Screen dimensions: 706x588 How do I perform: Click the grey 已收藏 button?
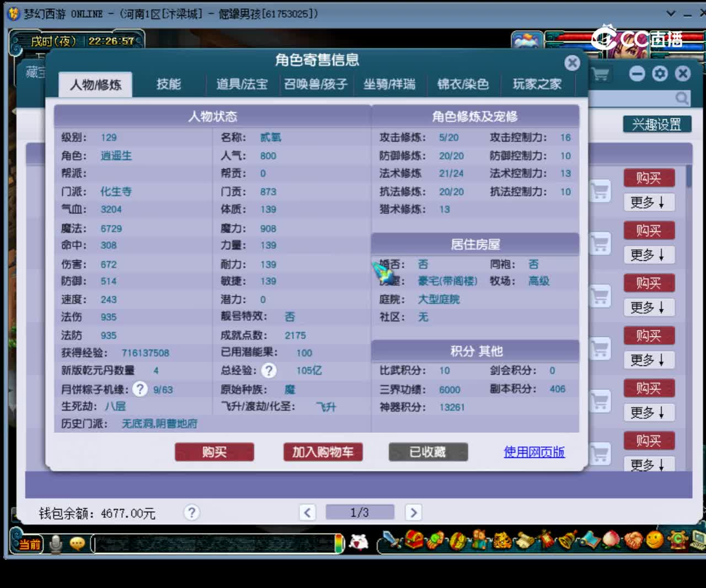click(428, 452)
